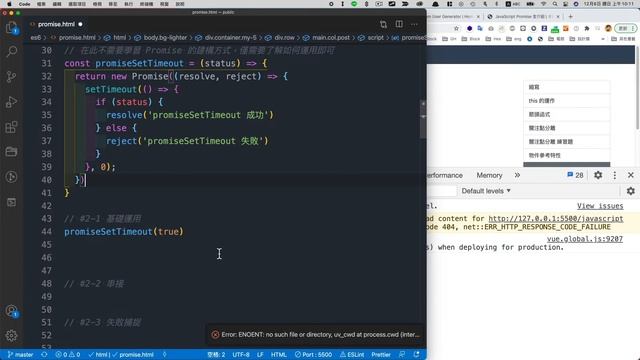This screenshot has height=360, width=640.
Task: Open Console settings gear icon
Action: coord(631,191)
